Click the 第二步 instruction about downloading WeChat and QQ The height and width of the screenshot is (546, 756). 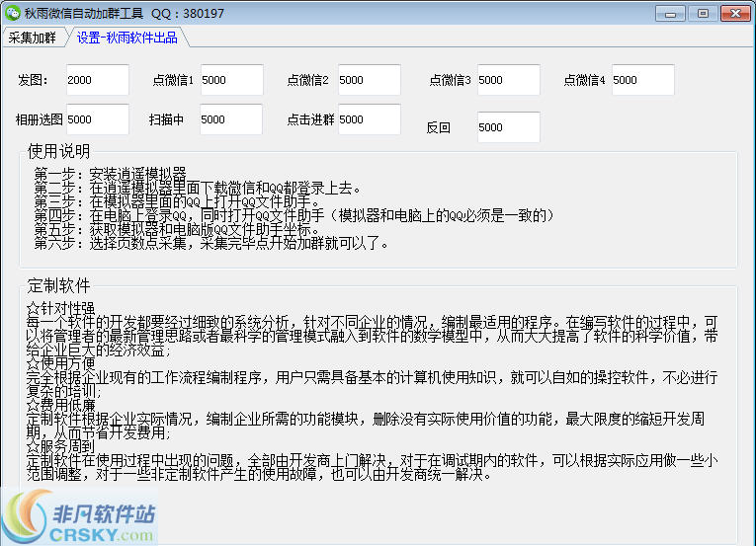click(198, 188)
